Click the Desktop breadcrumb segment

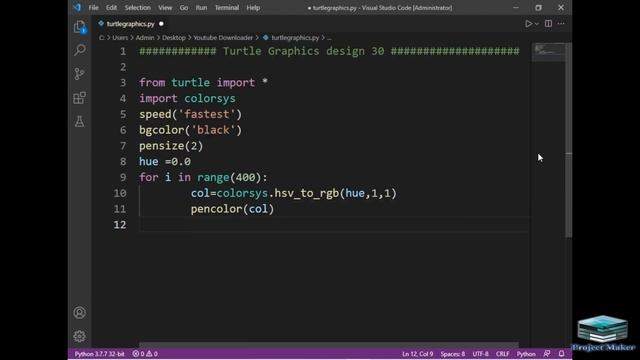(173, 38)
